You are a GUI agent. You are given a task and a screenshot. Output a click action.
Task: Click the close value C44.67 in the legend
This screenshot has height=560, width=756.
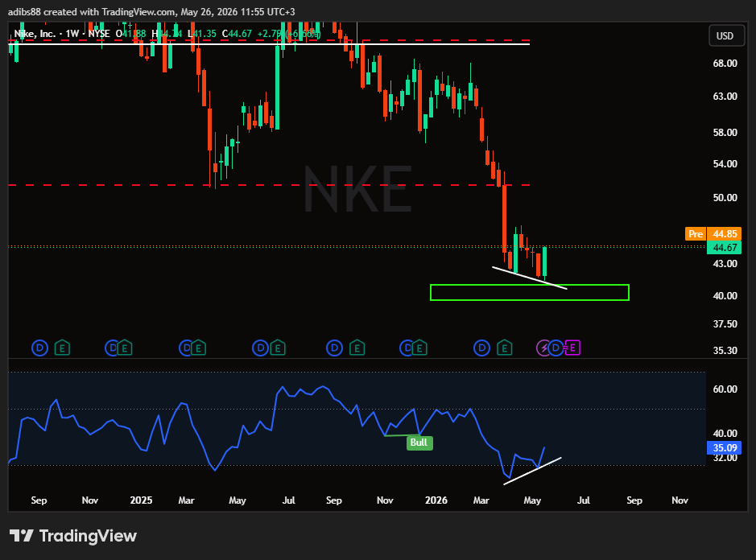coord(237,34)
